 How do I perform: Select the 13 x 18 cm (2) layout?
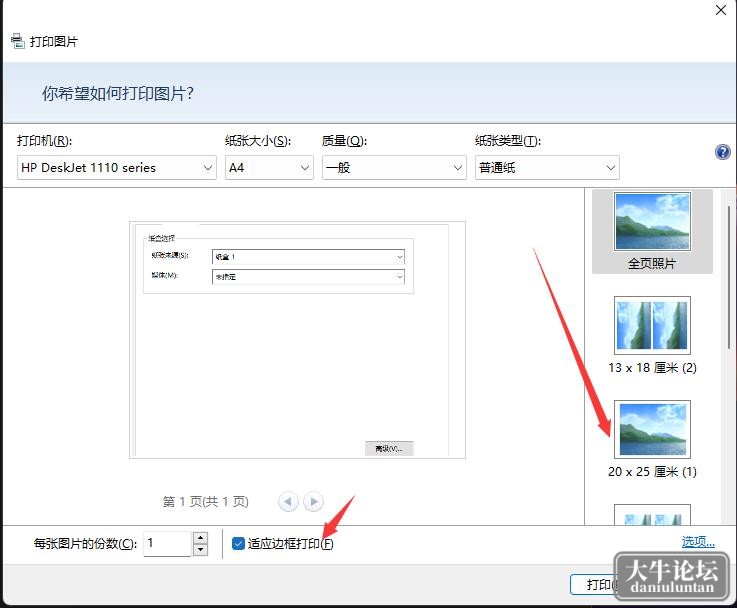click(x=652, y=335)
